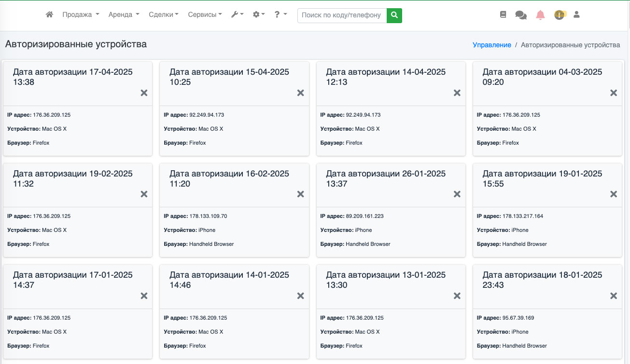Go to home page via house icon
Viewport: 630px width, 364px height.
(49, 15)
